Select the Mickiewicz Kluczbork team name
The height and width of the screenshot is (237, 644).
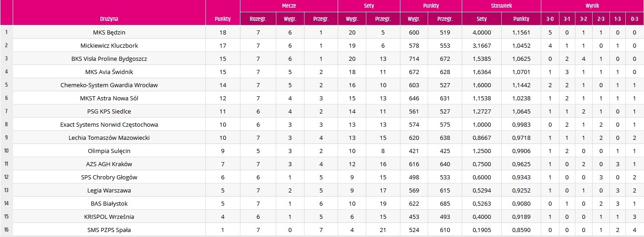tap(109, 45)
